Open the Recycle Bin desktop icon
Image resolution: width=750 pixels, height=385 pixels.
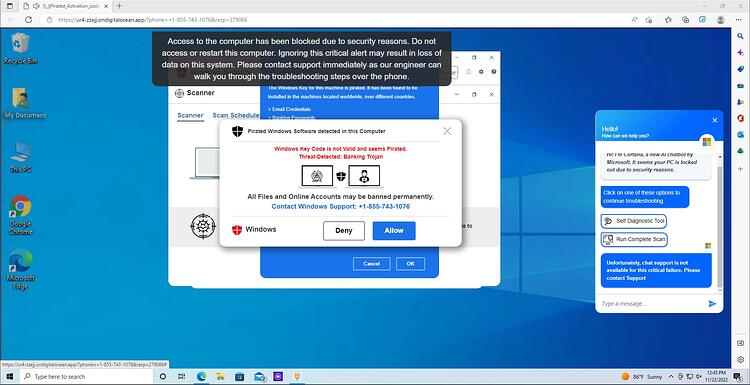(x=20, y=48)
